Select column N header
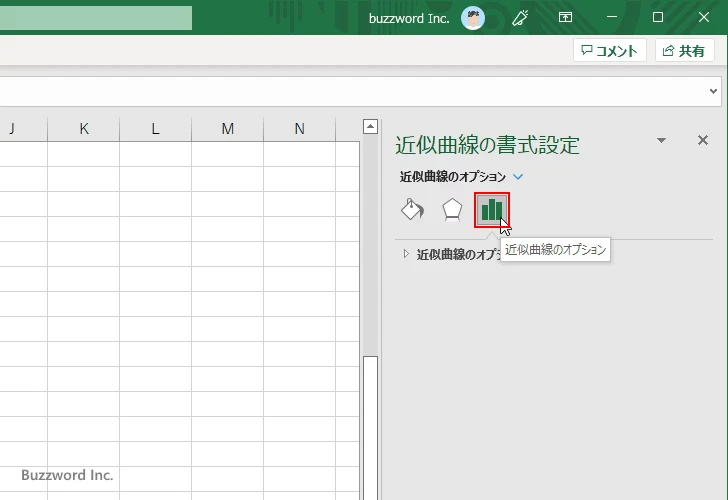The width and height of the screenshot is (728, 500). coord(299,129)
